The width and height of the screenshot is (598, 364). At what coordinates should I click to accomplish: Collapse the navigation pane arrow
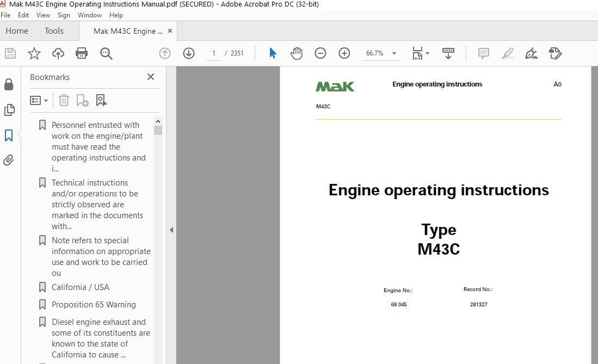coord(171,230)
